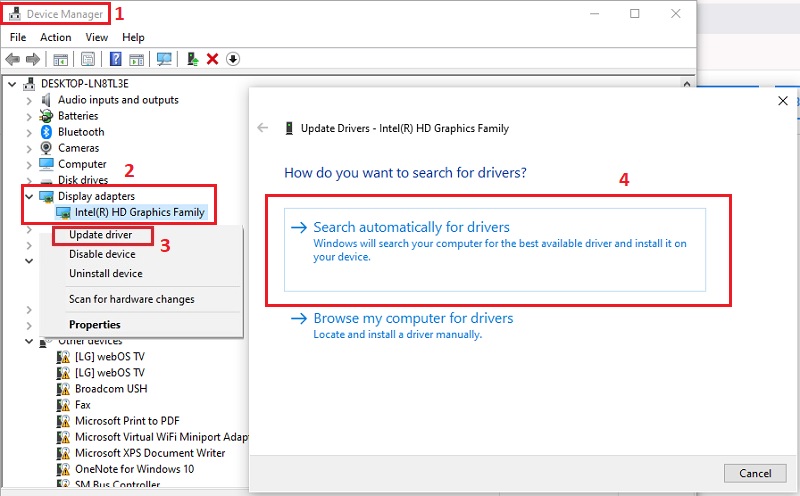Maximize the Device Manager window
Viewport: 800px width, 496px height.
click(x=634, y=14)
